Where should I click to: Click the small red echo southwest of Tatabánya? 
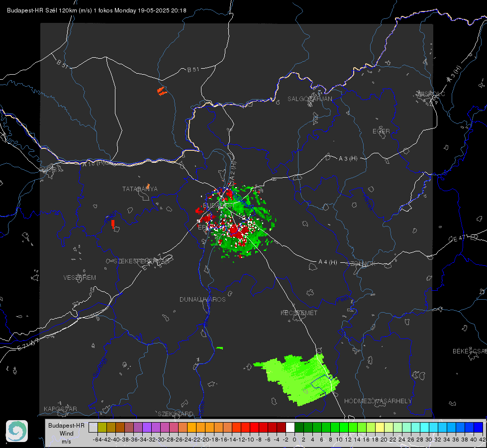[x=113, y=224]
